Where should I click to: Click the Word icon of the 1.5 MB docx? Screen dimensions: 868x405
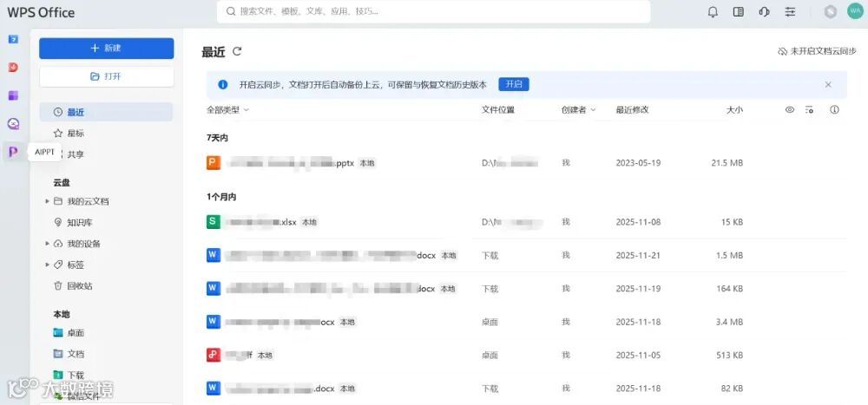pos(214,255)
